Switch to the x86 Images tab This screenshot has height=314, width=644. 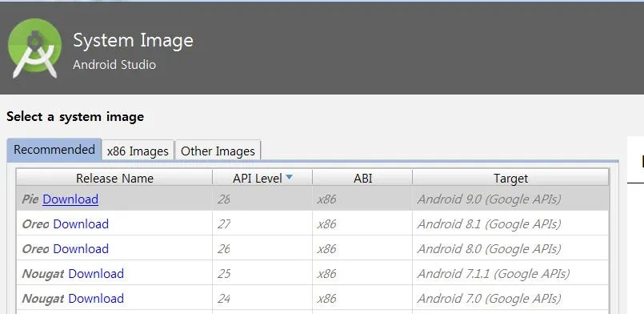138,151
